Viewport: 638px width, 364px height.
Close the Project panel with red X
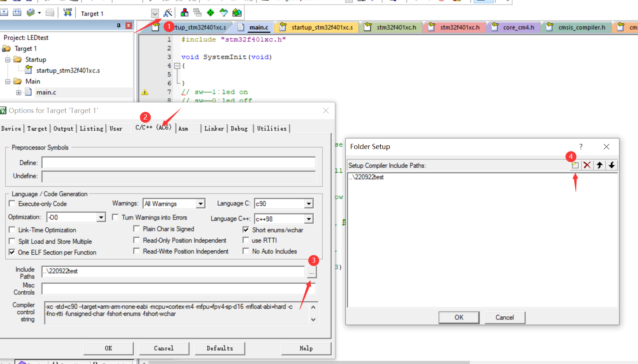point(129,26)
